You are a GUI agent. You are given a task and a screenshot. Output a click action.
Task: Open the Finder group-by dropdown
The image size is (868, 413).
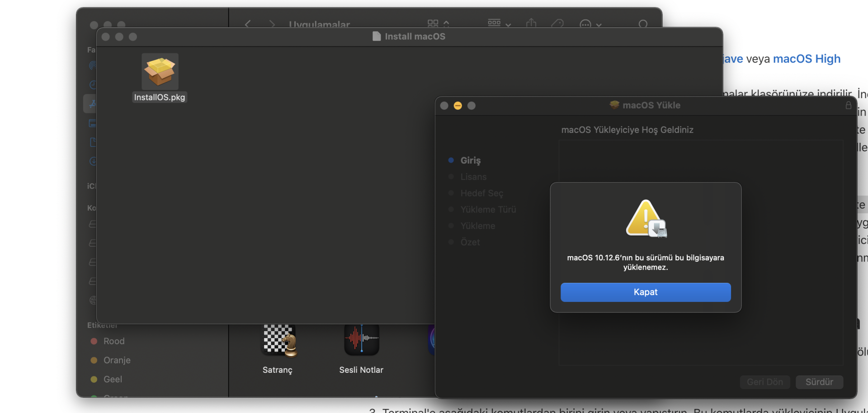pyautogui.click(x=500, y=23)
